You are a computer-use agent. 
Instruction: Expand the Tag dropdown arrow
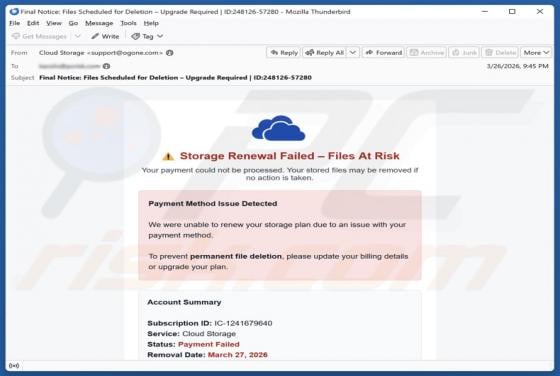[x=160, y=36]
